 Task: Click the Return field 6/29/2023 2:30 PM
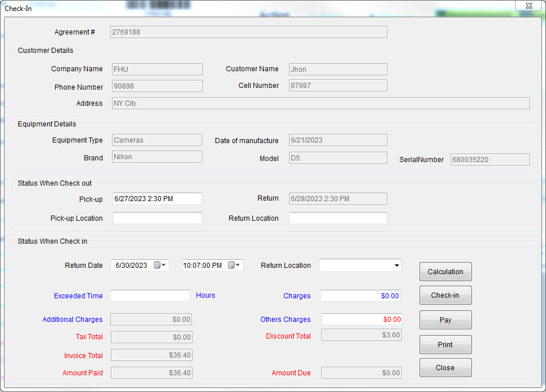pyautogui.click(x=338, y=199)
